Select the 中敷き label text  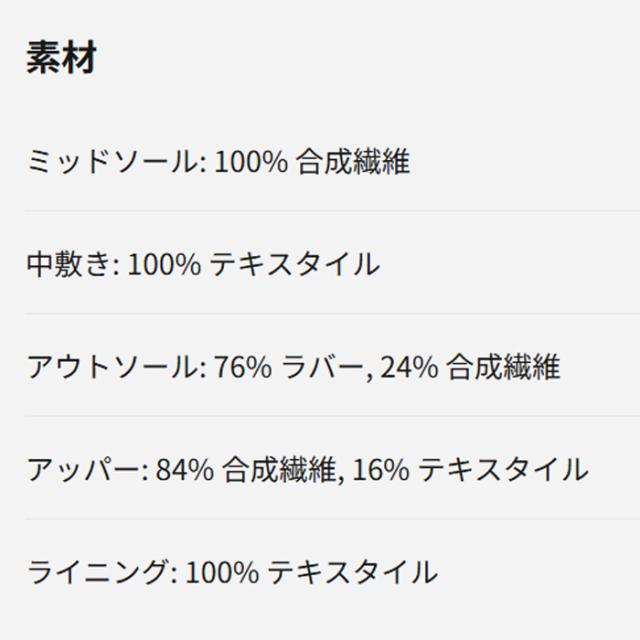click(x=70, y=265)
